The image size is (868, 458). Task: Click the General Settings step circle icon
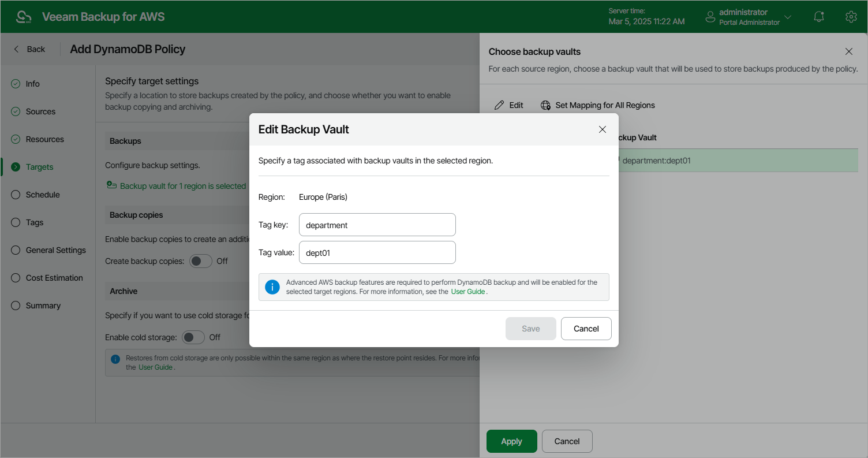pos(16,250)
